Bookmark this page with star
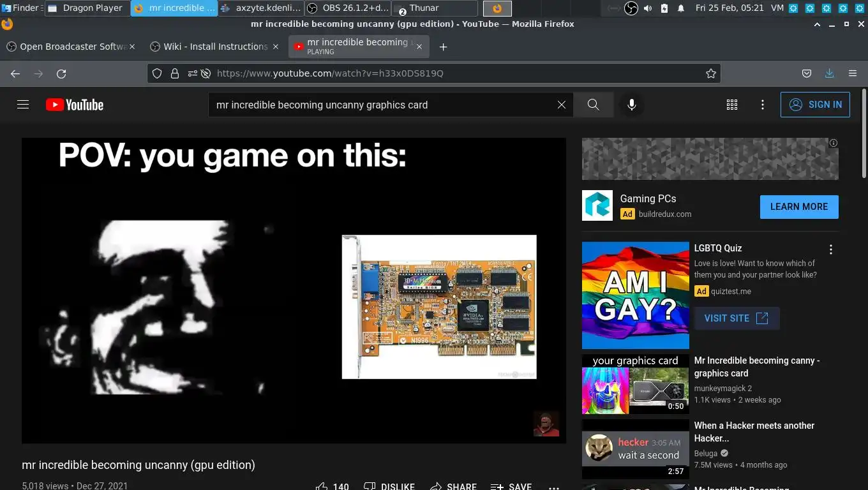This screenshot has height=490, width=868. tap(711, 73)
